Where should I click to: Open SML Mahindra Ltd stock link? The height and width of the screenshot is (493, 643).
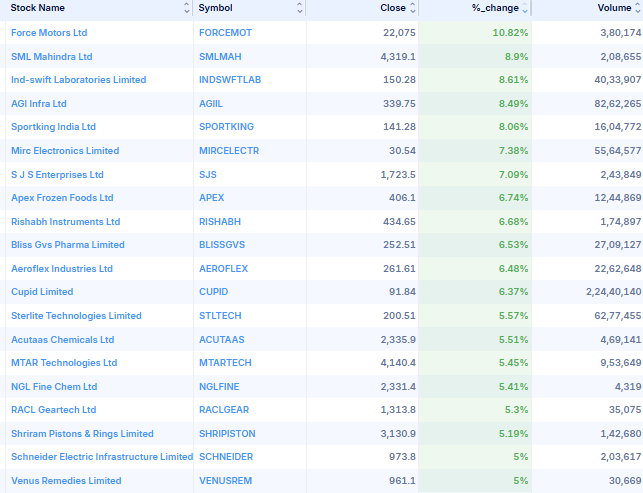pyautogui.click(x=52, y=57)
